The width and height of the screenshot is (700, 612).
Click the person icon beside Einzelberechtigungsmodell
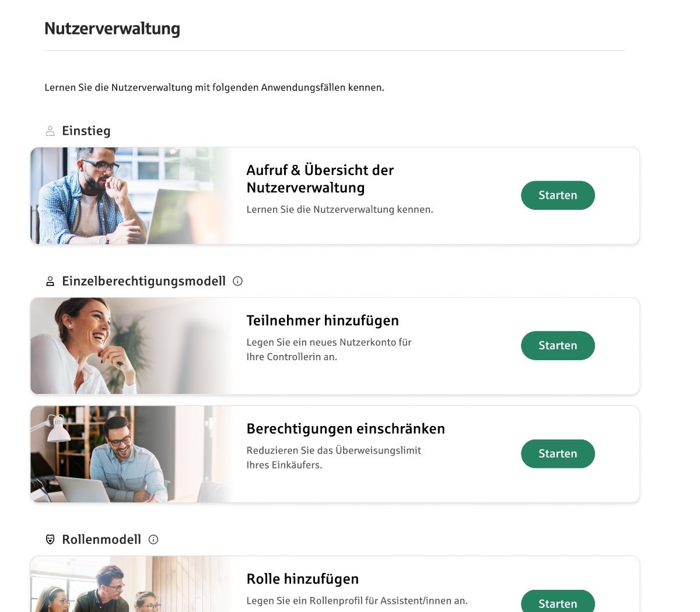click(x=50, y=282)
